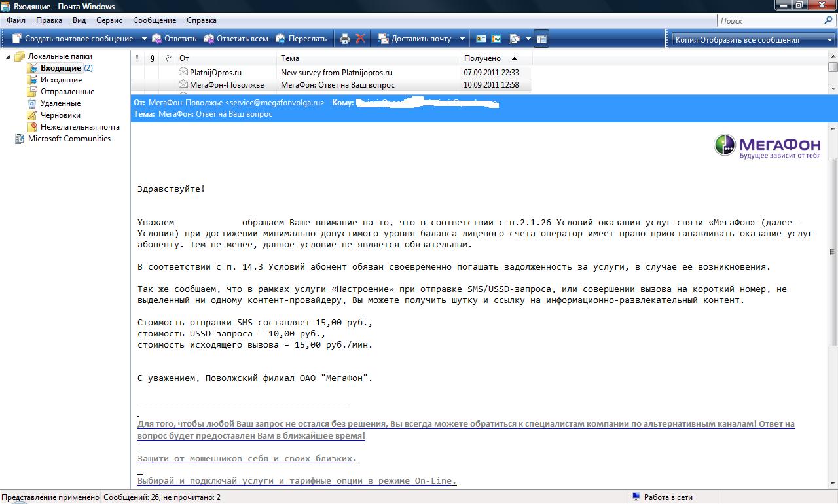Click Ответить всем to reply to all
838x504 pixels.
coord(236,39)
